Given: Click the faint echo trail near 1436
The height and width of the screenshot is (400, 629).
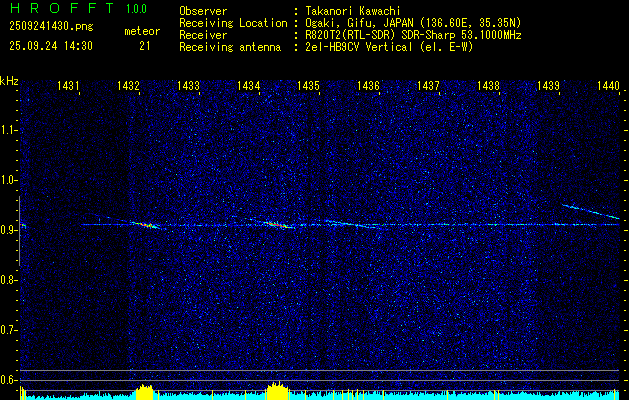Looking at the screenshot, I should tap(353, 224).
